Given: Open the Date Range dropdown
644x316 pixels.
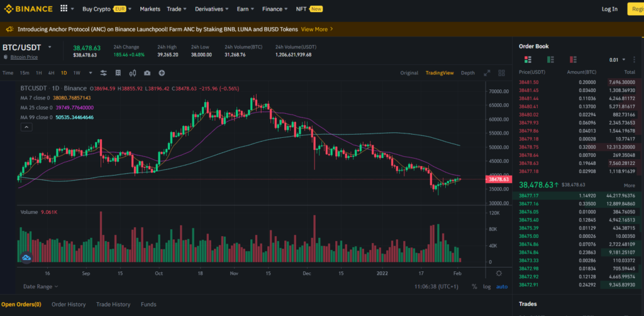Looking at the screenshot, I should click(40, 286).
